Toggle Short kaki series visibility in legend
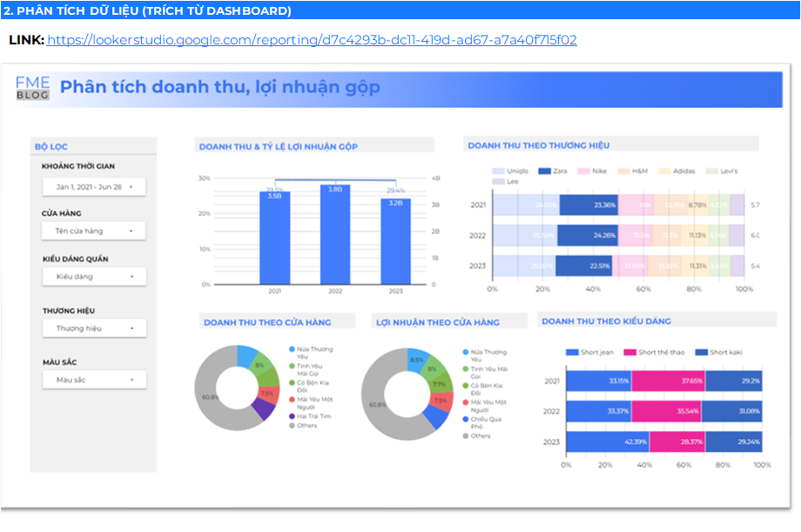The image size is (801, 532). point(702,351)
